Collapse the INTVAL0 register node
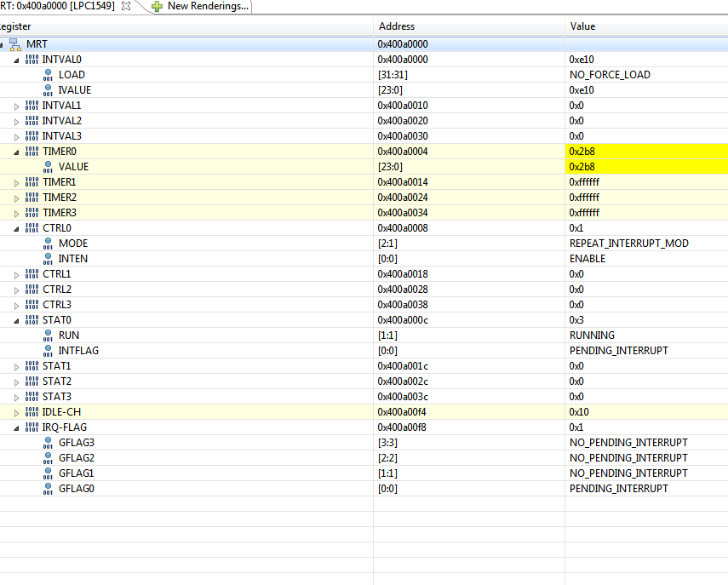This screenshot has width=728, height=585. click(17, 60)
